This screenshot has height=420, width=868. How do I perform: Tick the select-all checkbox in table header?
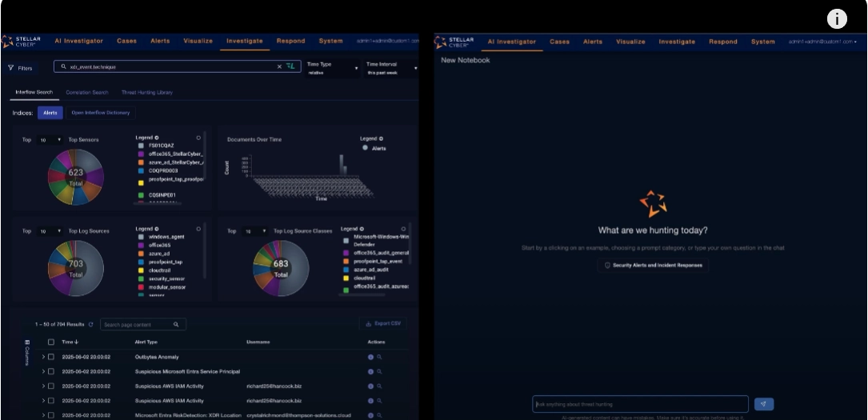click(x=51, y=342)
